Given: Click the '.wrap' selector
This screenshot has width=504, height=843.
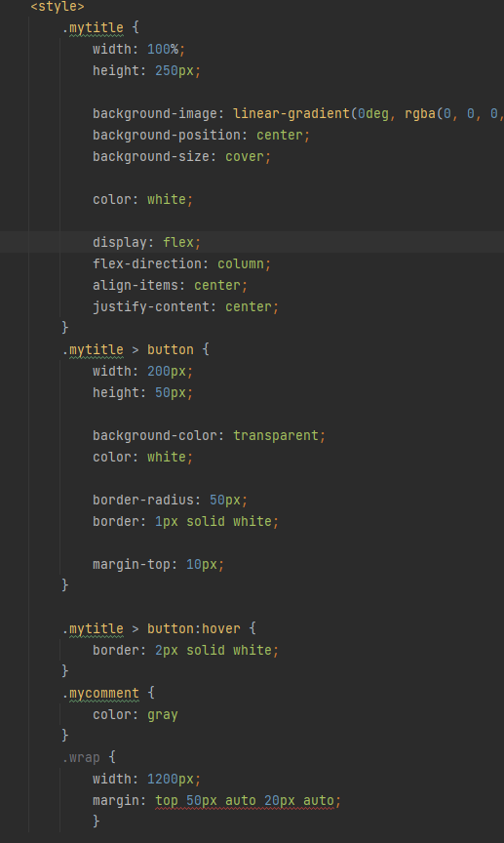Looking at the screenshot, I should click(81, 758).
